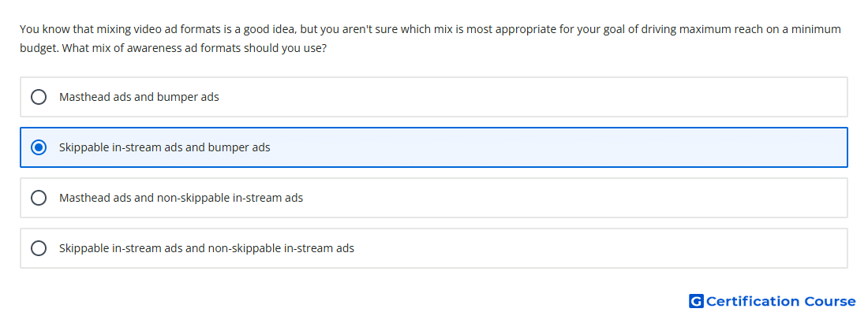This screenshot has width=868, height=316.
Task: Click the 'Masthead ads and bumper ads' label text
Action: pyautogui.click(x=139, y=97)
